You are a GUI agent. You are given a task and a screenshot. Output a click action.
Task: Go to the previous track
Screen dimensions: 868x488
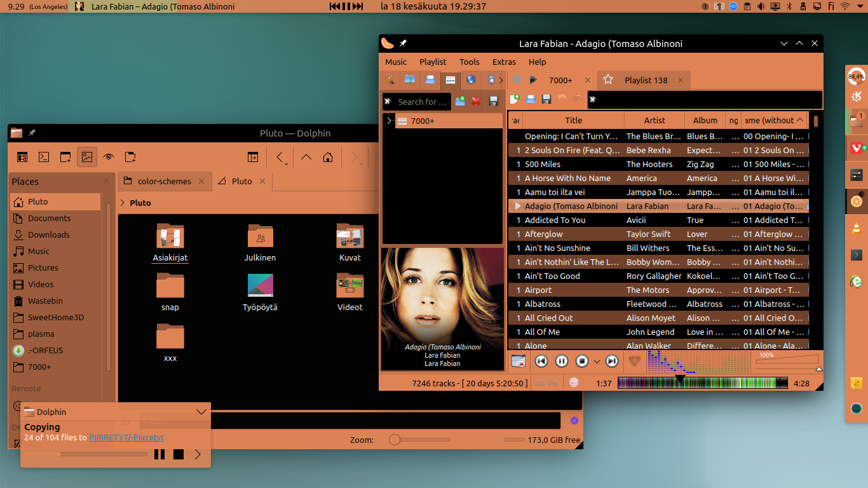click(x=541, y=361)
